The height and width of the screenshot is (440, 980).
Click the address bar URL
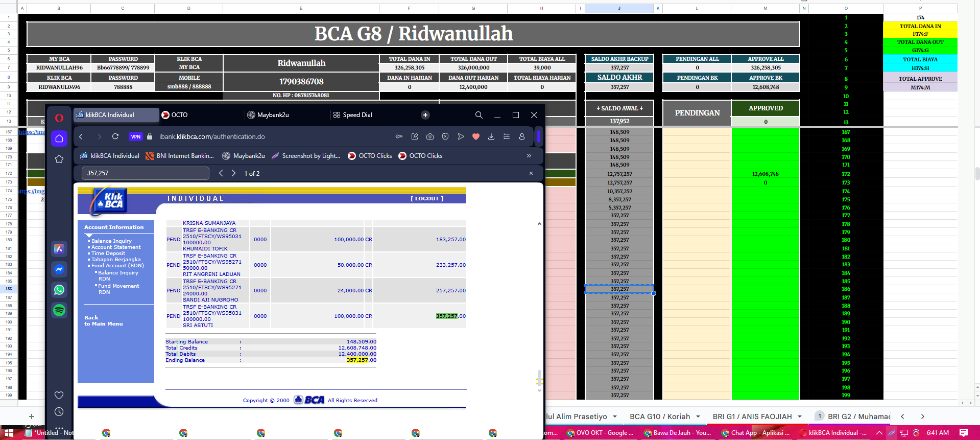(x=212, y=136)
